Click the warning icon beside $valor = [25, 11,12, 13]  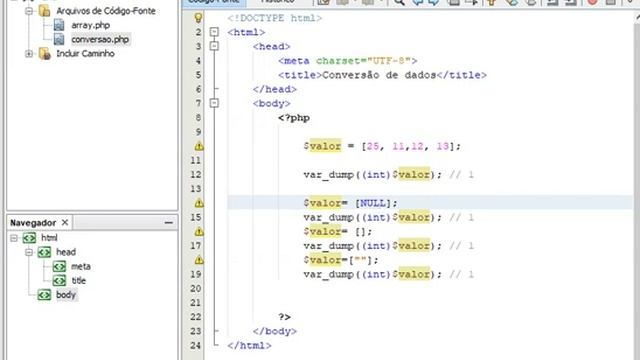tap(199, 146)
